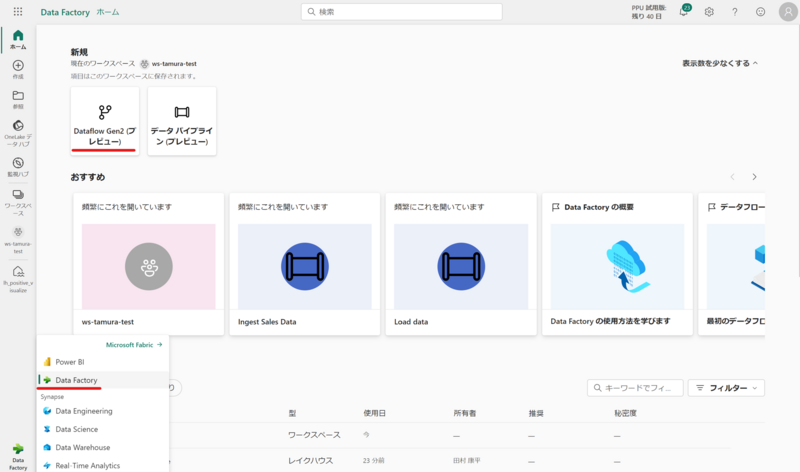
Task: Click the search (検索) box at top
Action: coord(402,12)
